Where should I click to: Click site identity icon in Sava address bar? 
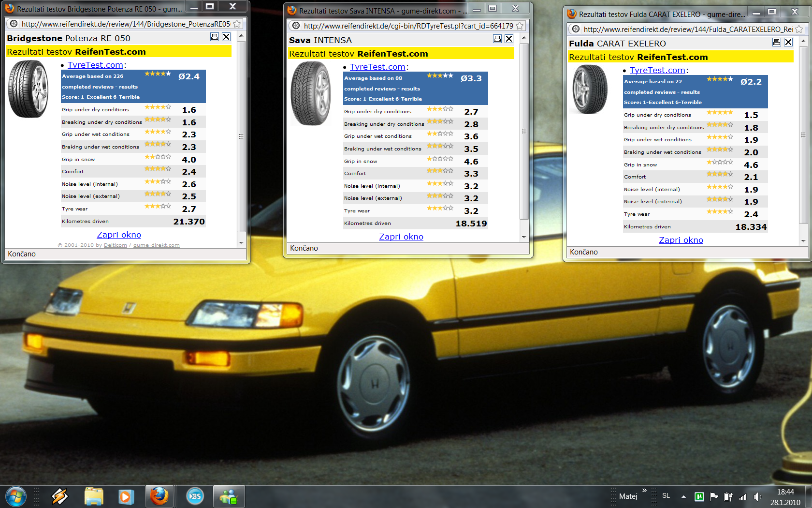coord(296,26)
